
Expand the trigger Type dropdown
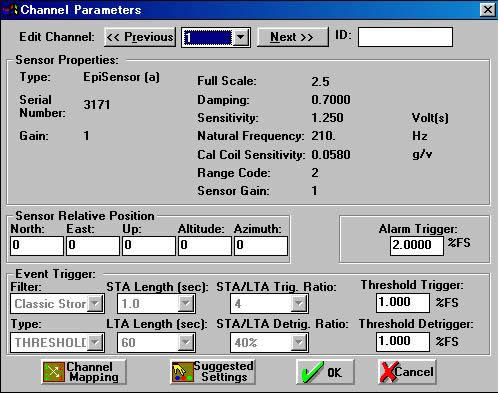pyautogui.click(x=95, y=342)
